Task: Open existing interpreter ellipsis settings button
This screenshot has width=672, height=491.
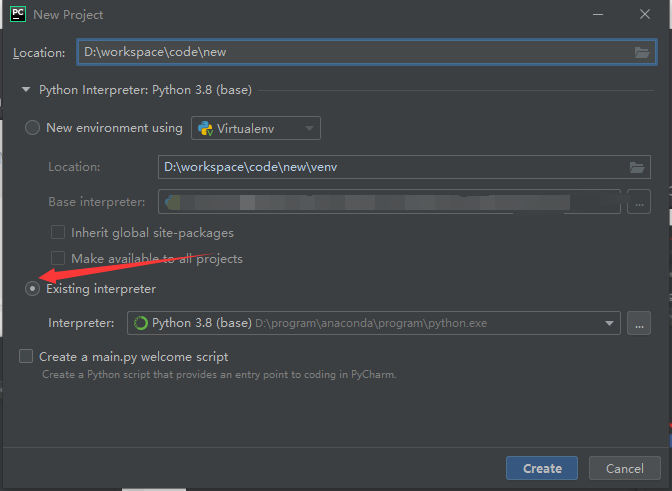Action: pos(639,323)
